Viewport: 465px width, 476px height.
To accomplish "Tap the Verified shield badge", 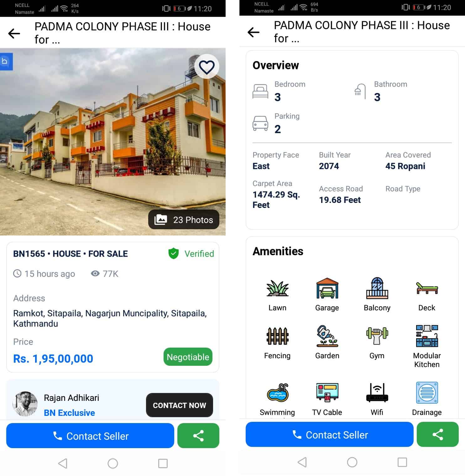I will click(174, 254).
